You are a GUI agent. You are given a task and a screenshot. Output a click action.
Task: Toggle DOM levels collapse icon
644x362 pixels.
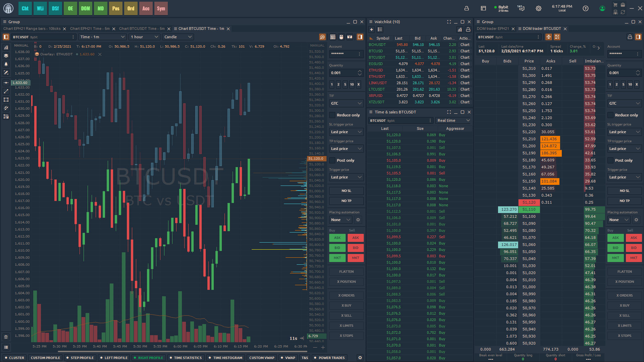pos(557,37)
